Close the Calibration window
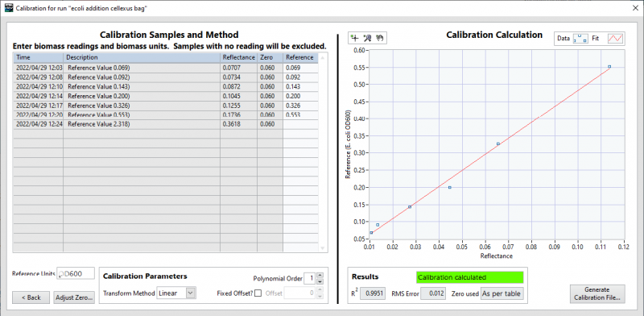This screenshot has width=644, height=316. click(634, 8)
